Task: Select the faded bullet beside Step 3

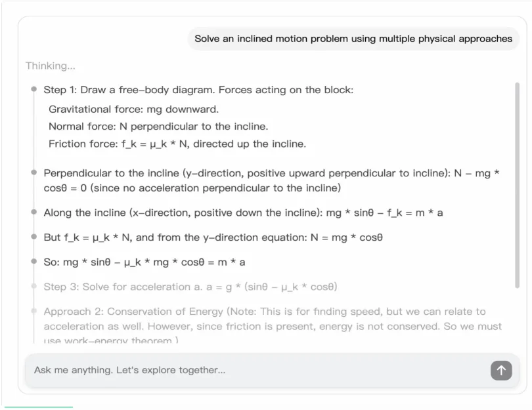Action: (33, 286)
